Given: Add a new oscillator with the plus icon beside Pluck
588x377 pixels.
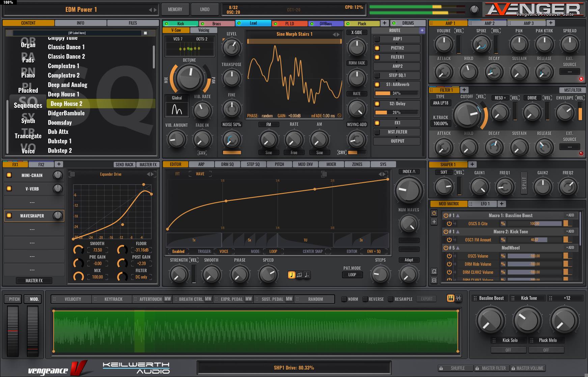Looking at the screenshot, I should [384, 23].
